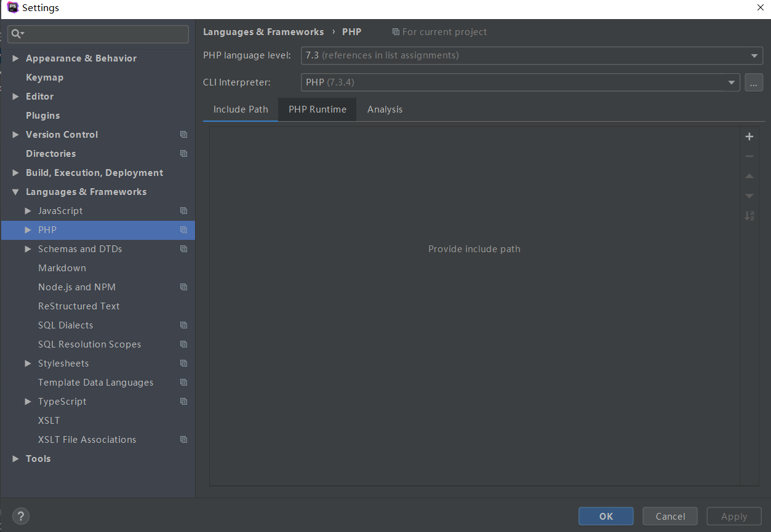Click project-level icon next to Schemas and DTDs
Screen dimensions: 771x532
pyautogui.click(x=183, y=249)
